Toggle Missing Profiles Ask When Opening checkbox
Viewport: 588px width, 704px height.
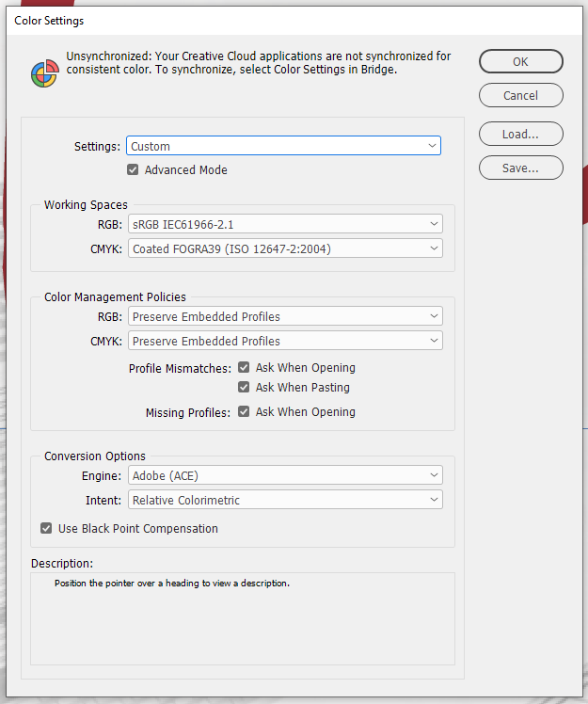[244, 411]
